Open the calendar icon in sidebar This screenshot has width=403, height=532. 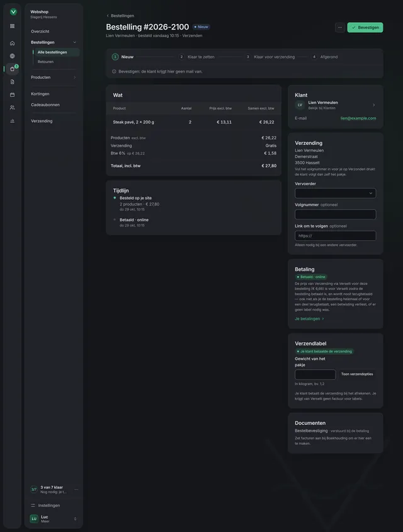12,95
